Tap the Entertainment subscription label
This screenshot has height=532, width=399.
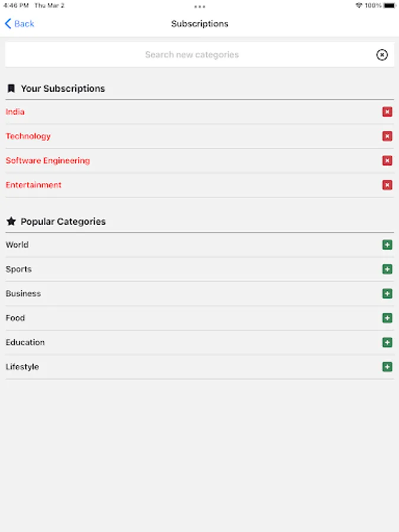pyautogui.click(x=34, y=185)
